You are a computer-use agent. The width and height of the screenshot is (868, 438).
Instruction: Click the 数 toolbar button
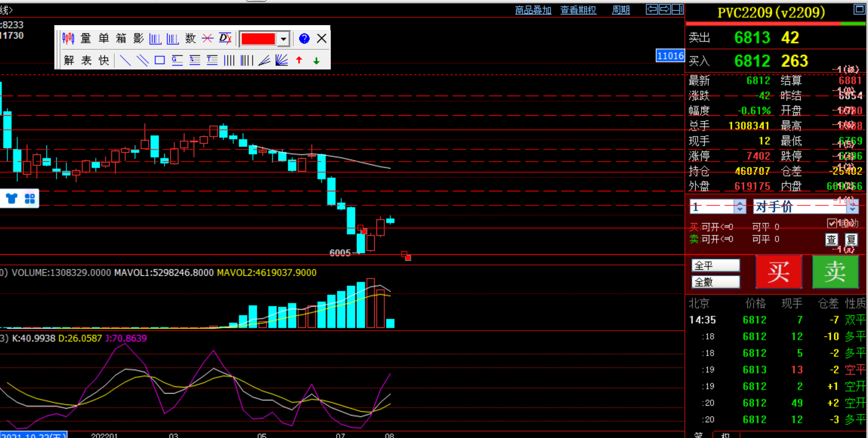pos(190,38)
